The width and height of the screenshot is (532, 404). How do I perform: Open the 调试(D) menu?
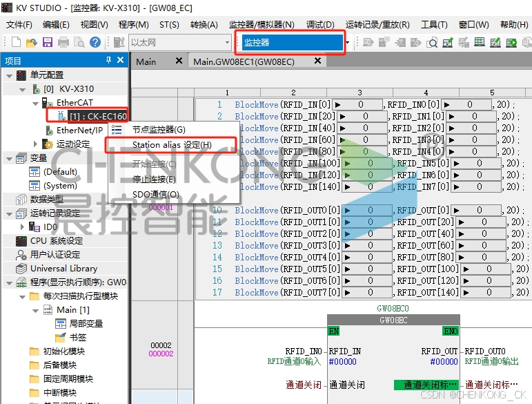pos(320,25)
